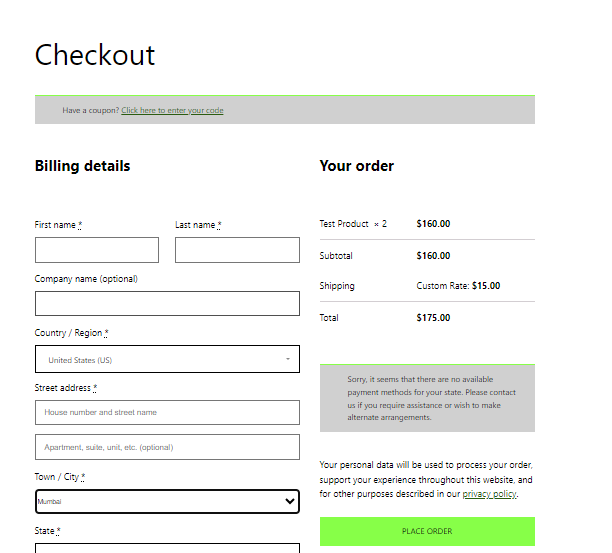Click the $175.00 order total

coord(433,318)
